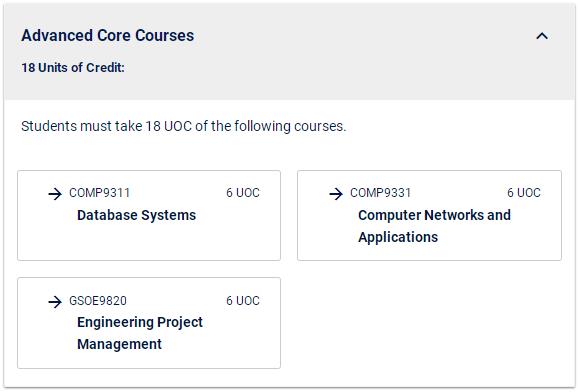579x392 pixels.
Task: Click the Database Systems course card
Action: [149, 216]
